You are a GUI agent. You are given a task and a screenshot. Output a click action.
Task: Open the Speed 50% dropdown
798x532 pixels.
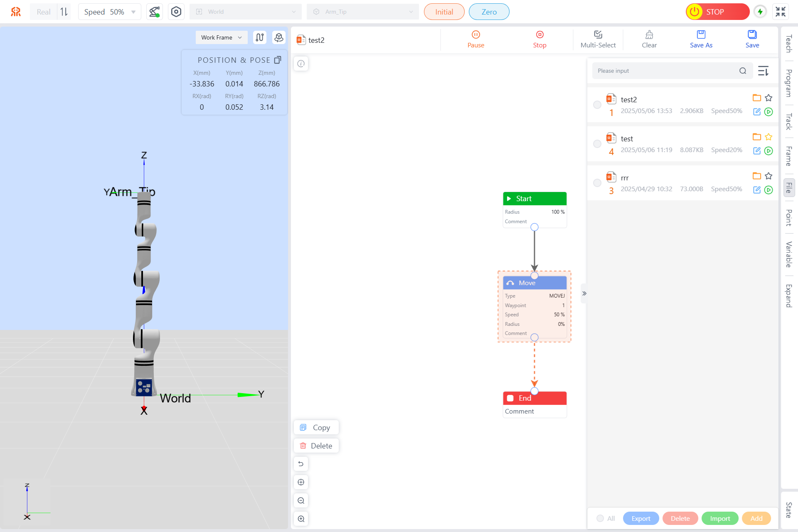(110, 12)
